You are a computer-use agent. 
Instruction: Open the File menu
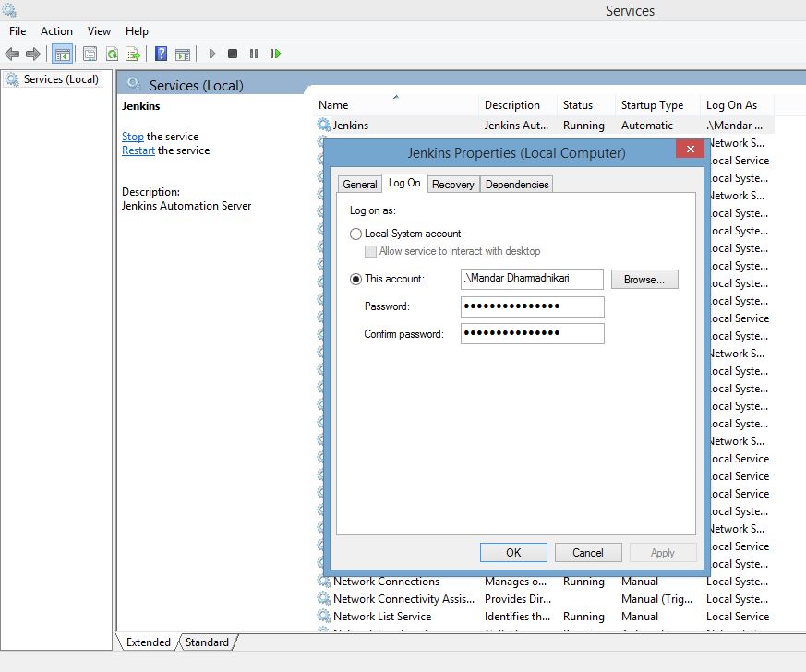[18, 31]
